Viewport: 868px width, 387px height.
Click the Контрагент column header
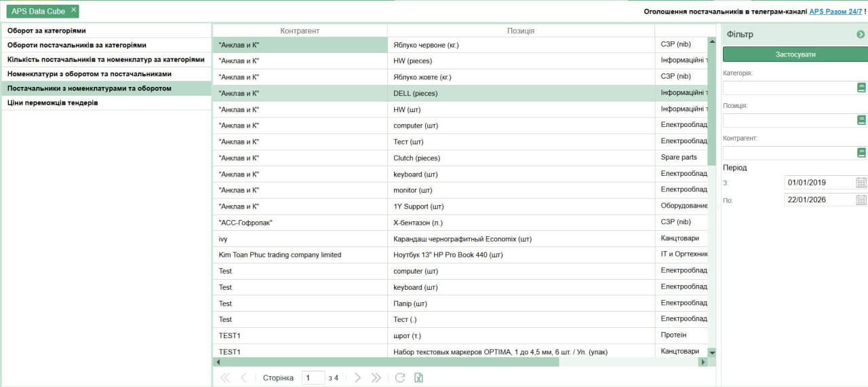click(300, 31)
